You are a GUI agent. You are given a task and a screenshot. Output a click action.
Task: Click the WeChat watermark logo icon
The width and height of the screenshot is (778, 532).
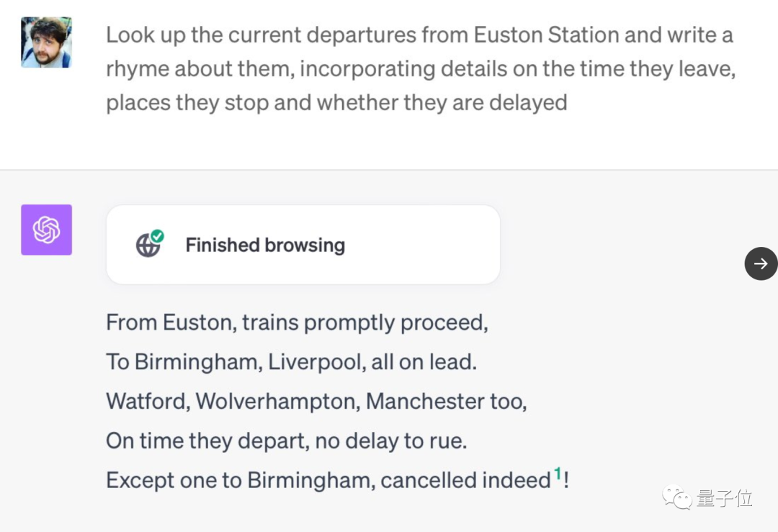pos(677,497)
